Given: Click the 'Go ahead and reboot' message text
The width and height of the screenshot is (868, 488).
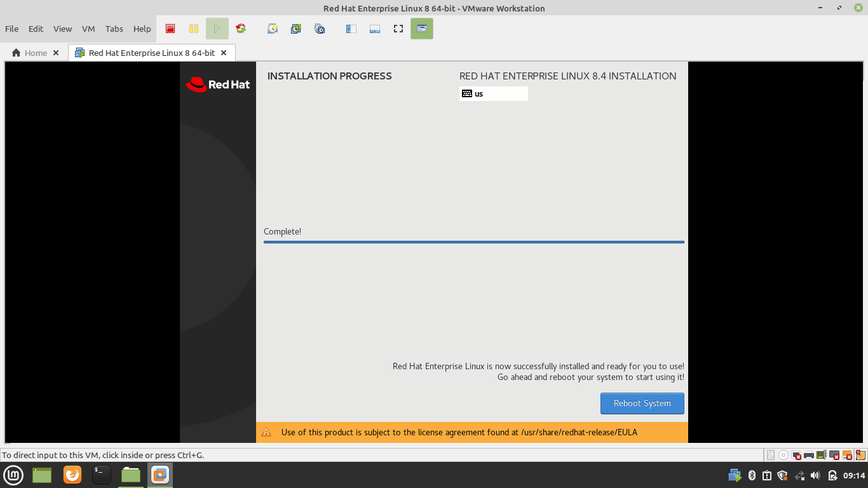Looking at the screenshot, I should pyautogui.click(x=591, y=377).
